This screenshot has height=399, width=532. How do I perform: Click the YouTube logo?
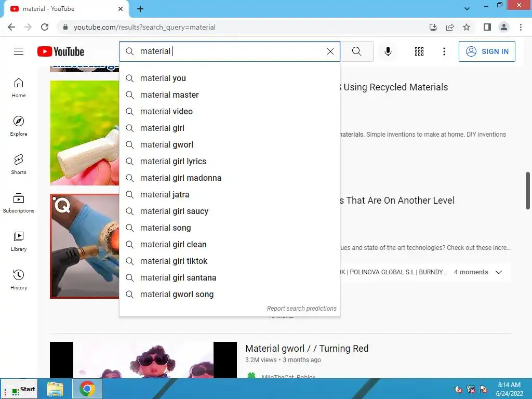tap(61, 51)
